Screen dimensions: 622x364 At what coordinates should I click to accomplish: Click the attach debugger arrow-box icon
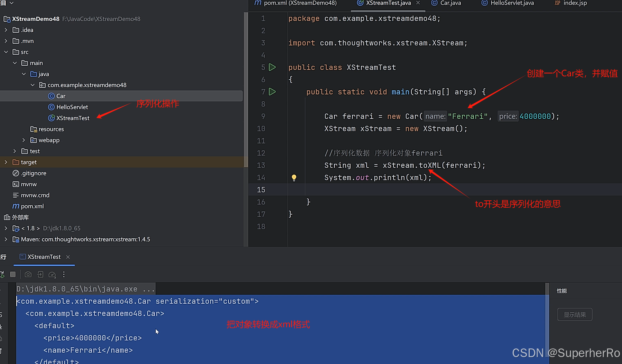pos(40,275)
